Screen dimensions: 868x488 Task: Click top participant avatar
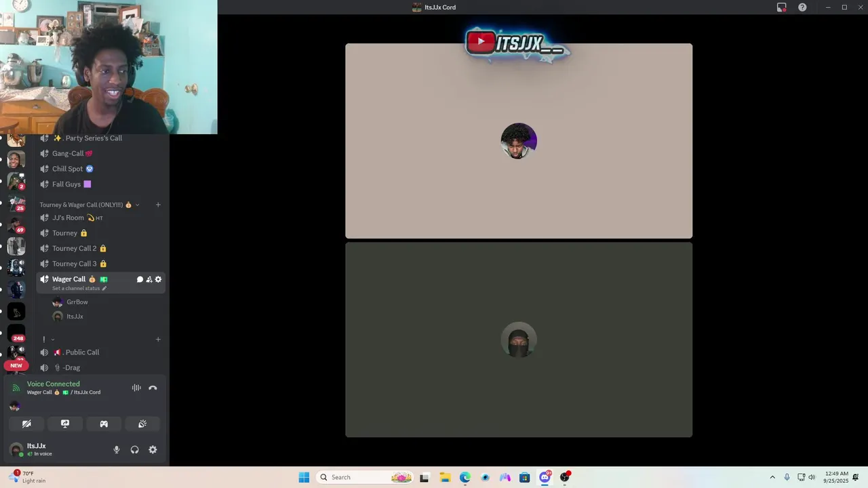519,141
